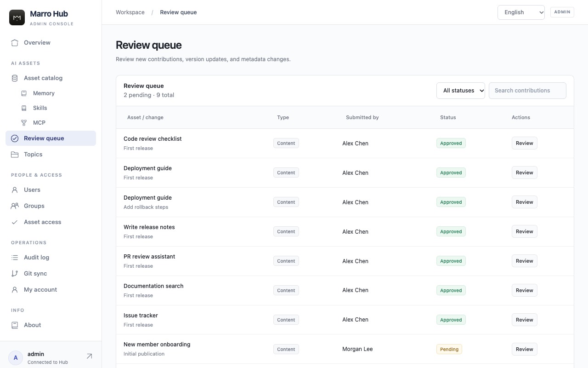This screenshot has height=368, width=588.
Task: Review the Deployment guide First release row
Action: coord(524,172)
